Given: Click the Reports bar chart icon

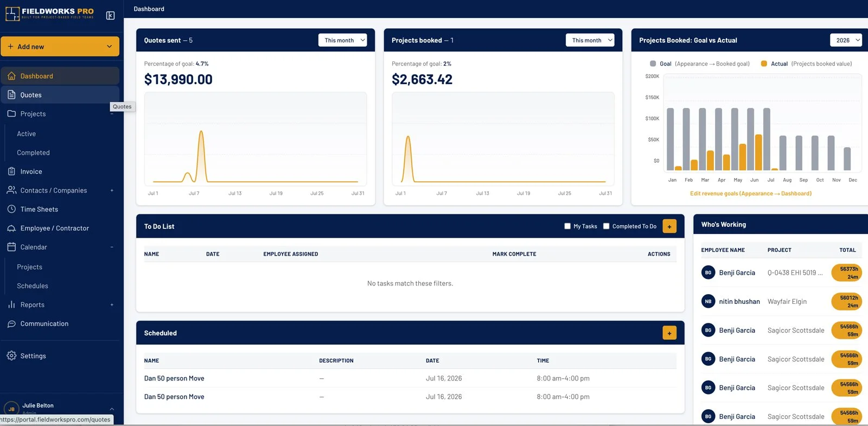Looking at the screenshot, I should pos(11,305).
